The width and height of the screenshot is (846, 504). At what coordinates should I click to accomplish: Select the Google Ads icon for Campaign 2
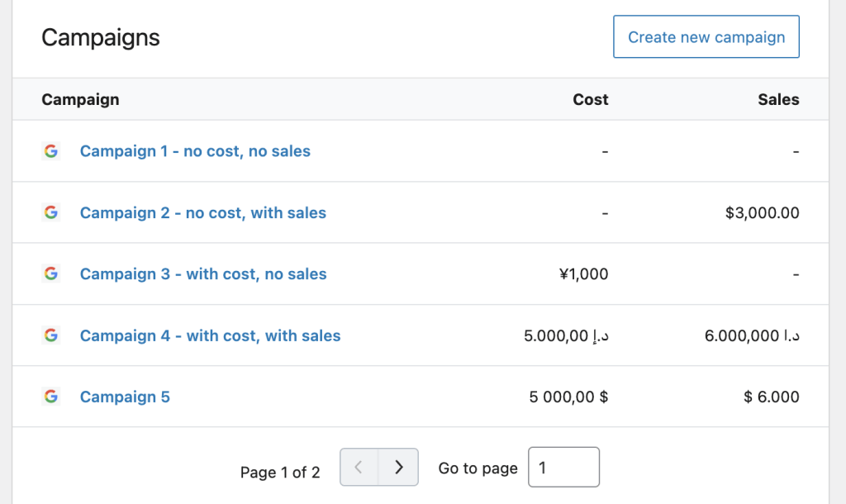point(51,212)
